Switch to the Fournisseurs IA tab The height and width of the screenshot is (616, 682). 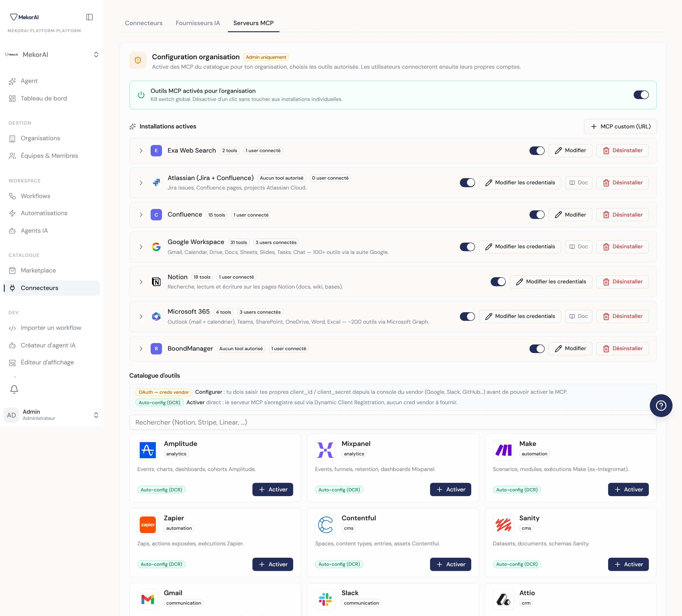point(197,23)
